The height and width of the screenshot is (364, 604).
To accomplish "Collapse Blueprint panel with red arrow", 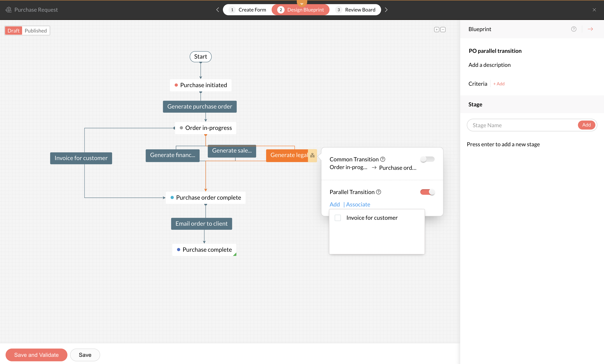I will click(590, 29).
